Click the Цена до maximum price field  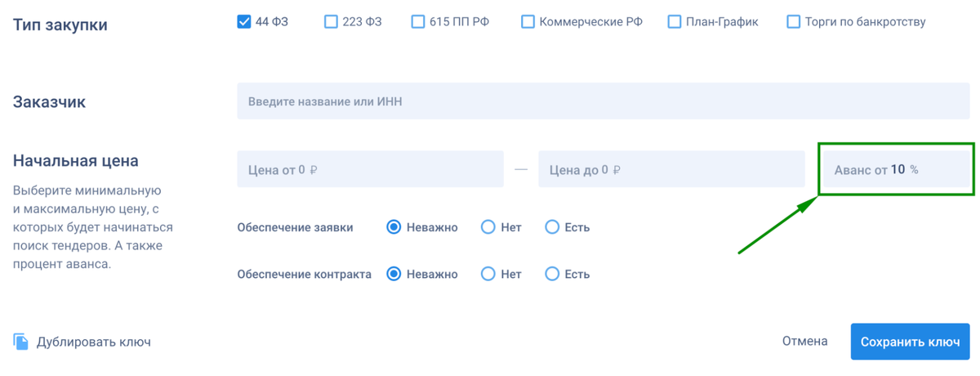tap(671, 170)
